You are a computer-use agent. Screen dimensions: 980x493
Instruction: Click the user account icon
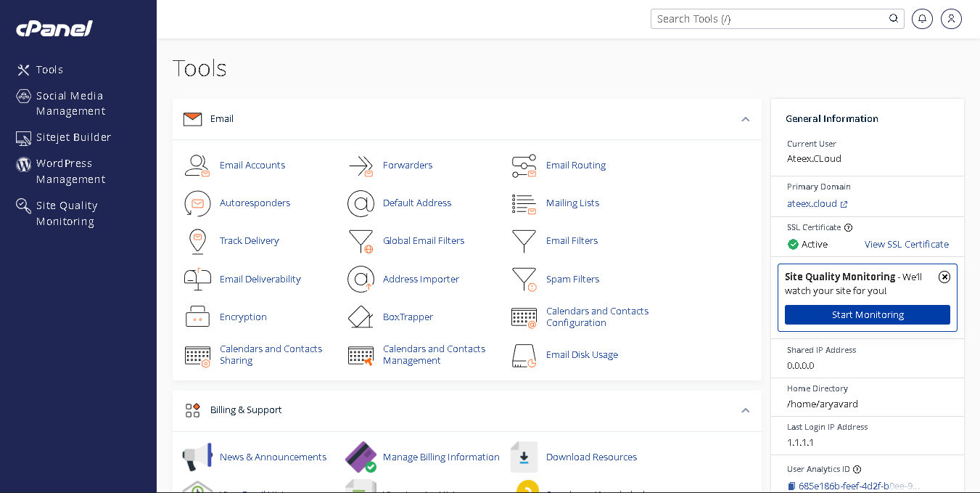951,19
